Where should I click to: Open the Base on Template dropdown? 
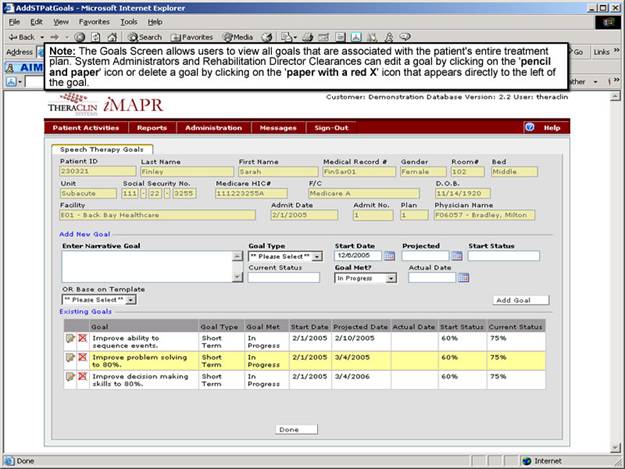tap(130, 299)
